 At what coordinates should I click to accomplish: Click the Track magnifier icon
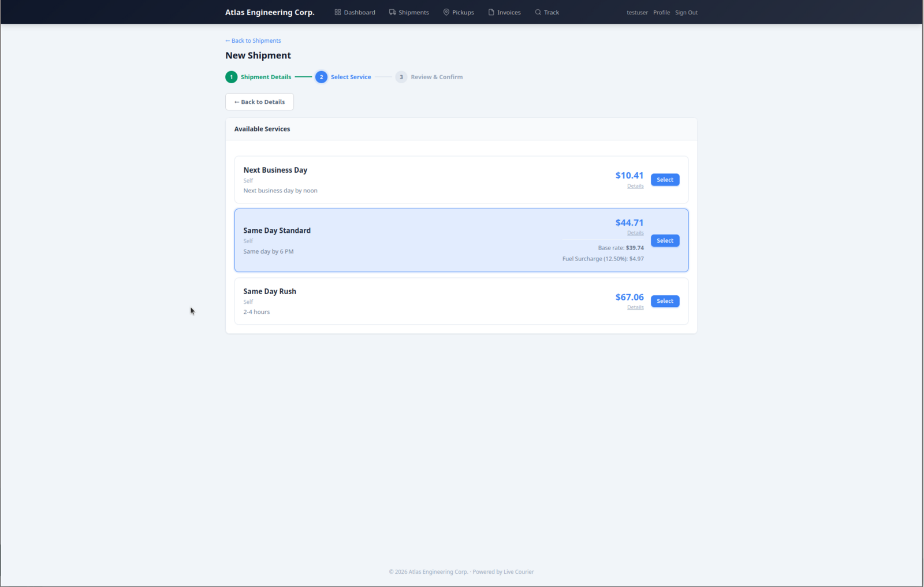tap(538, 12)
